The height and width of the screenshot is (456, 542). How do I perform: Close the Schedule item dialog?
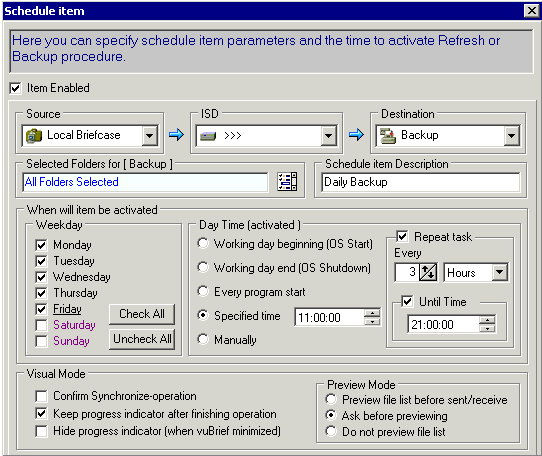[x=532, y=11]
